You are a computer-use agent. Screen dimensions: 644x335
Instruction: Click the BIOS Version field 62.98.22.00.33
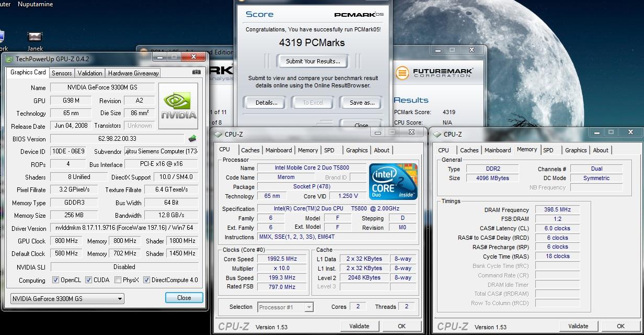click(x=117, y=139)
